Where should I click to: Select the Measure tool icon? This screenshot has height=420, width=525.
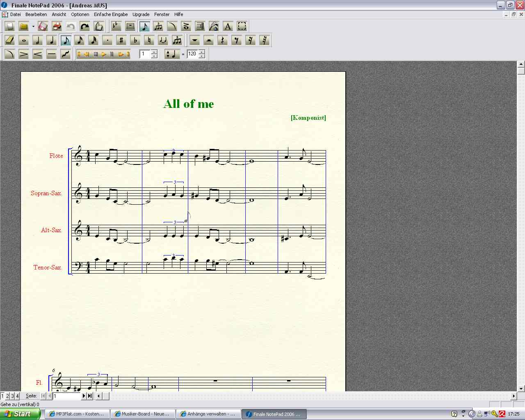tap(130, 26)
